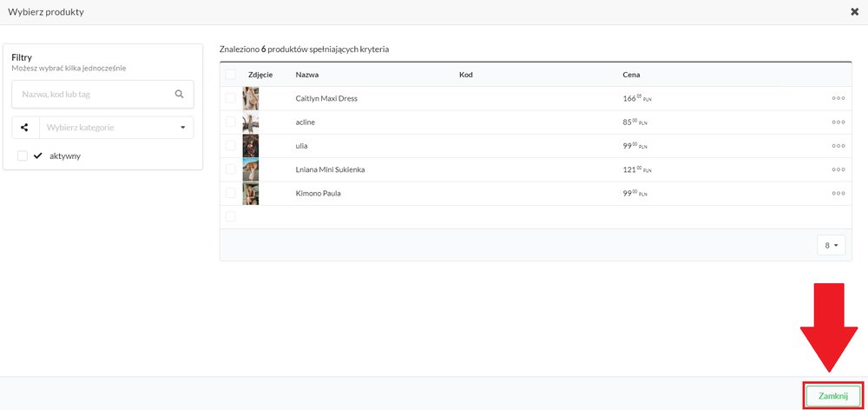This screenshot has width=868, height=410.
Task: Focus the Nazwa, kod lub tag search field
Action: (103, 94)
